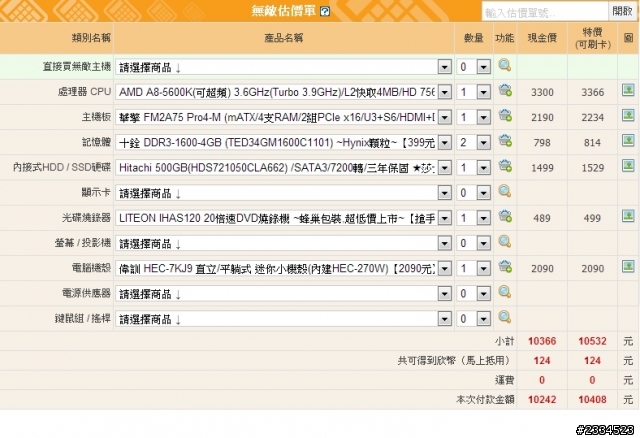Open 電源供應器 product dropdown
Image resolution: width=640 pixels, height=438 pixels.
point(283,294)
